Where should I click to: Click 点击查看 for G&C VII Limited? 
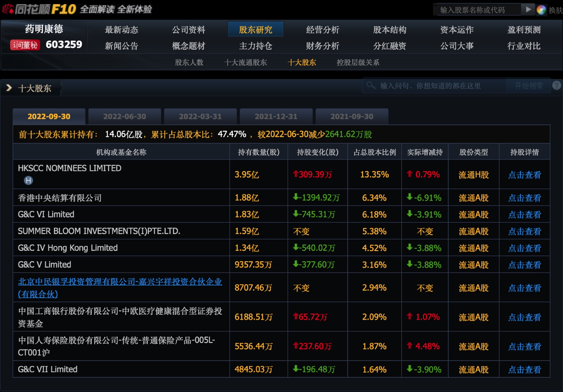(525, 369)
